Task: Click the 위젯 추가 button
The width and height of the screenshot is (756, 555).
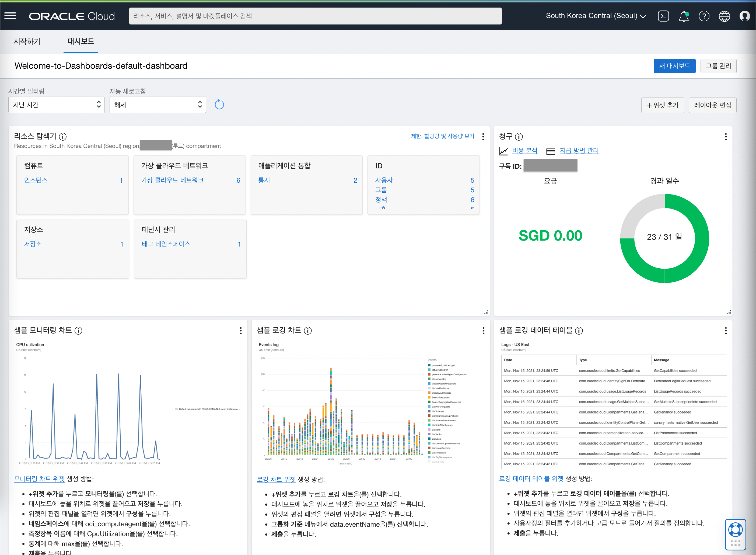Action: click(662, 105)
